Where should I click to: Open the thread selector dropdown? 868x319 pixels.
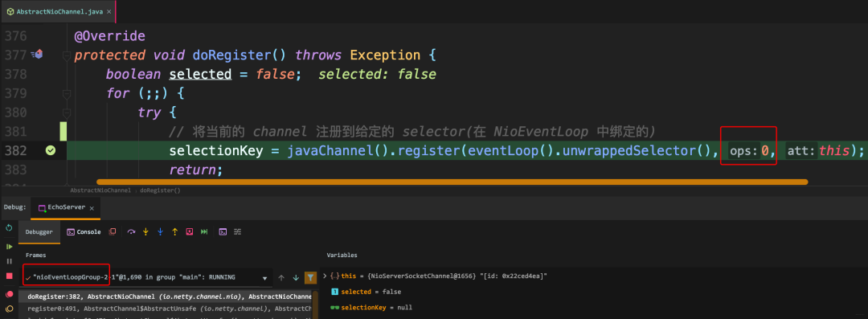click(x=264, y=277)
